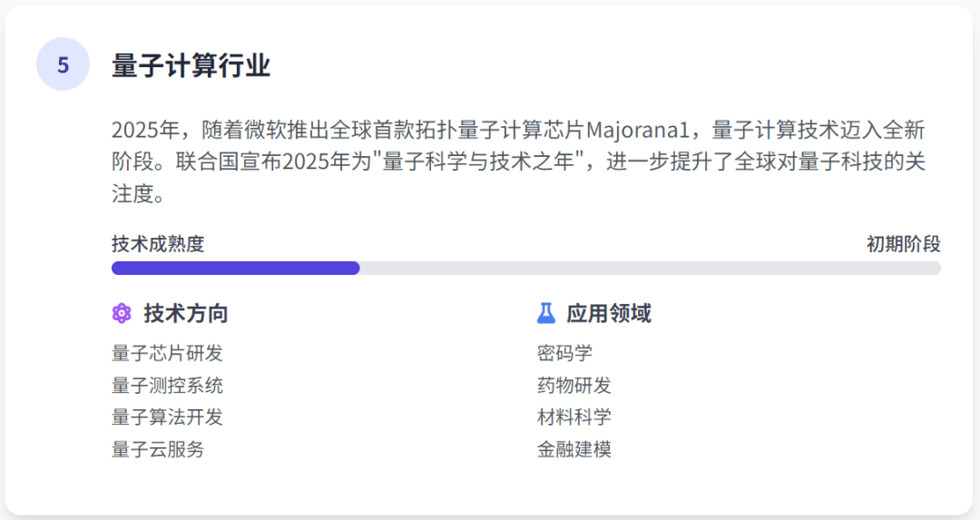
Task: Click the "量子科学与技术之年" quoted phrase
Action: pos(482,162)
